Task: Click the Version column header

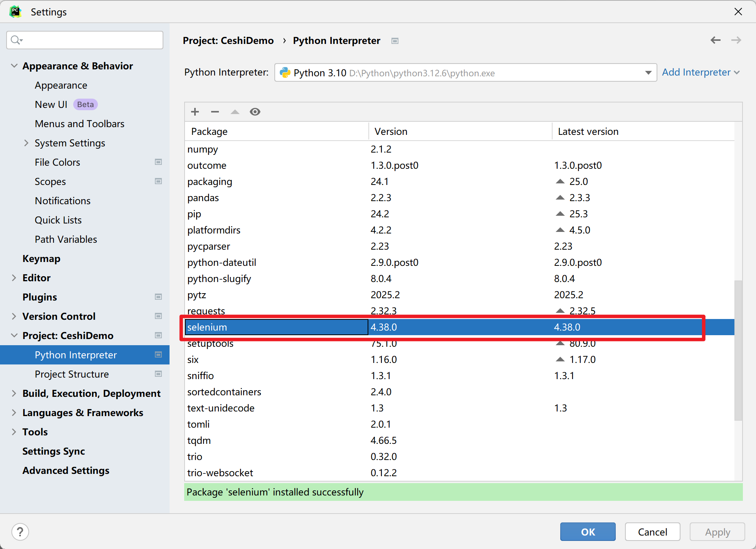Action: (460, 131)
